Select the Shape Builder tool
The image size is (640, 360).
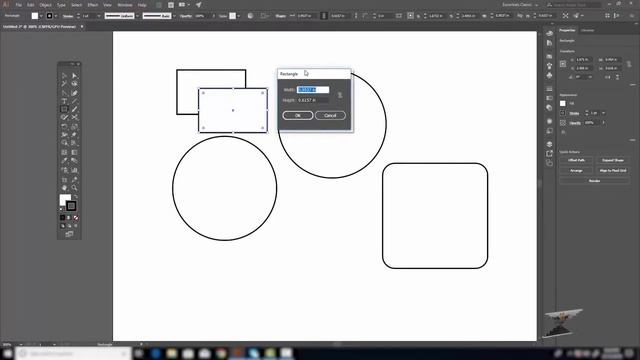tap(64, 143)
